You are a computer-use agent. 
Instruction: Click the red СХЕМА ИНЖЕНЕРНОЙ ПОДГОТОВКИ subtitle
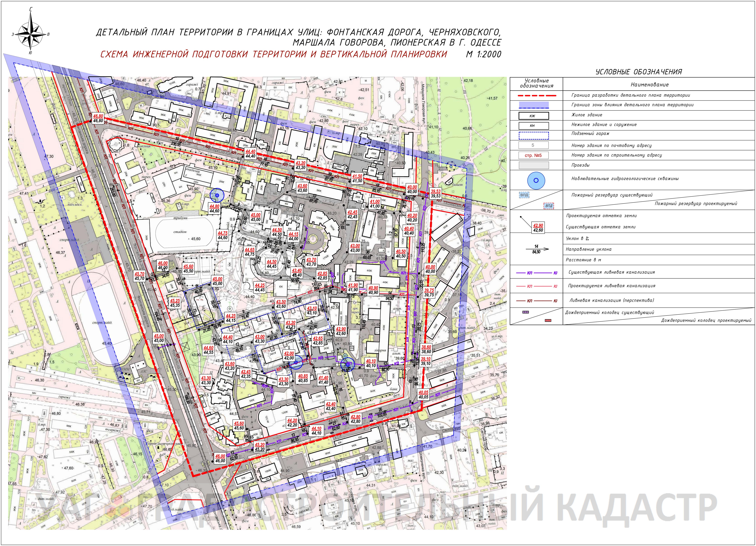click(x=273, y=54)
